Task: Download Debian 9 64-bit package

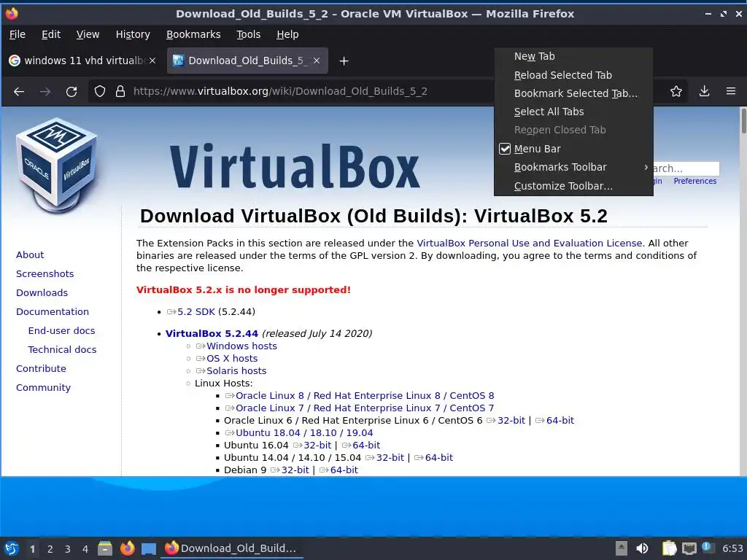Action: point(338,470)
